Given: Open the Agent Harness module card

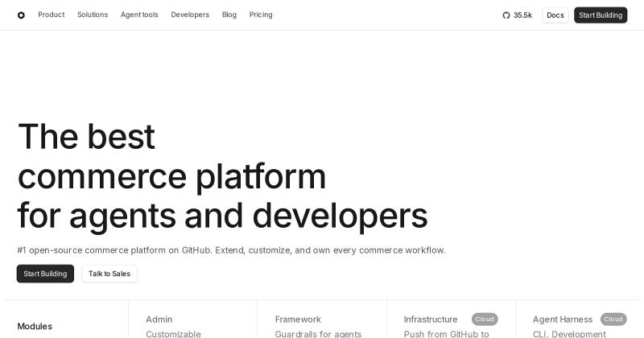Looking at the screenshot, I should (580, 319).
